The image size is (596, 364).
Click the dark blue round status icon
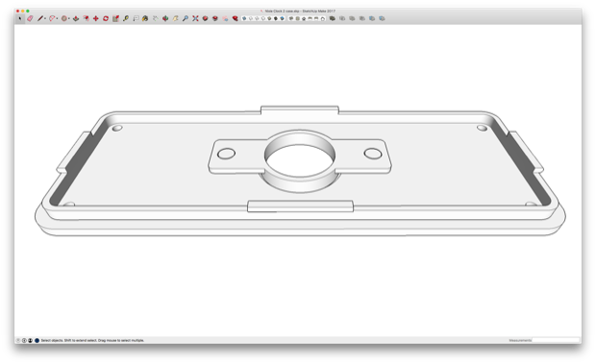(37, 340)
